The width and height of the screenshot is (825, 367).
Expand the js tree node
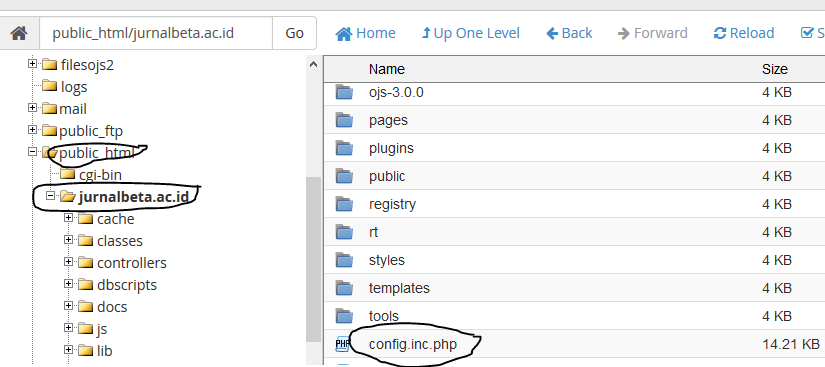(68, 328)
